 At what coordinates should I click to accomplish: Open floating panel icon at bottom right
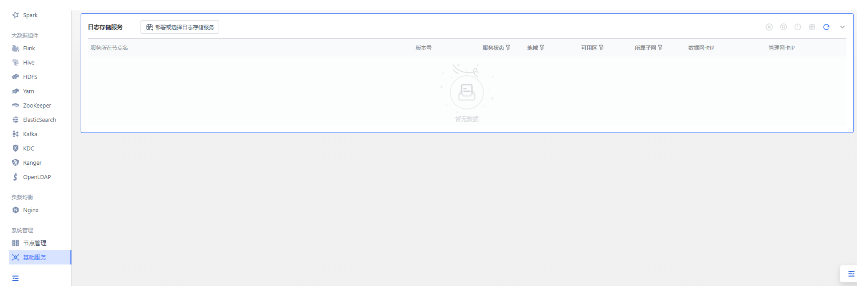(851, 274)
